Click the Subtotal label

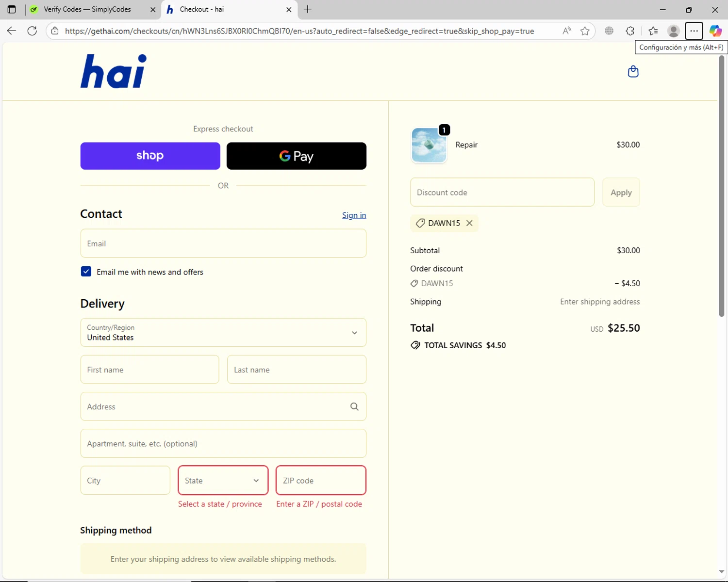tap(425, 250)
